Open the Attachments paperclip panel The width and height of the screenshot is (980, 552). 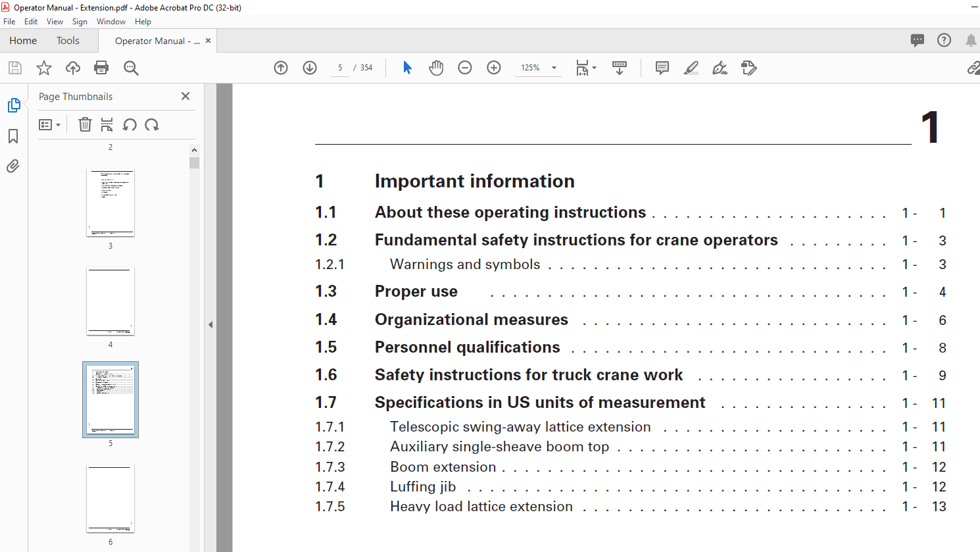(13, 166)
